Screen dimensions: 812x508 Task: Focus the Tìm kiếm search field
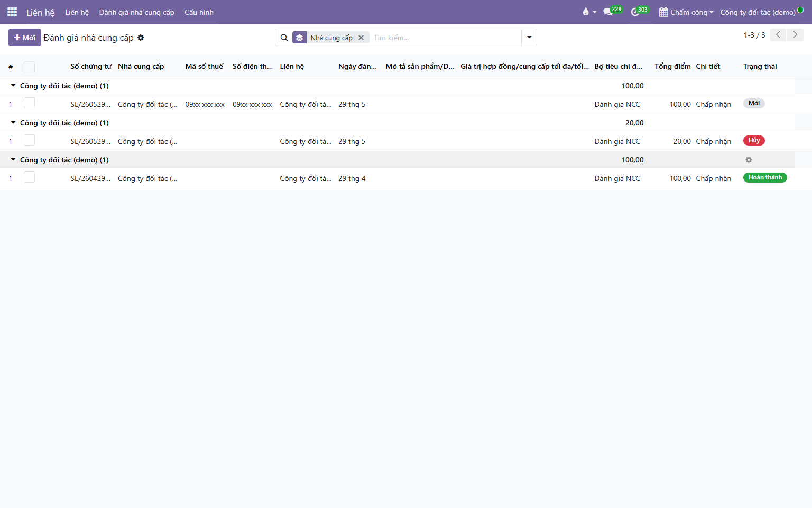(x=445, y=38)
